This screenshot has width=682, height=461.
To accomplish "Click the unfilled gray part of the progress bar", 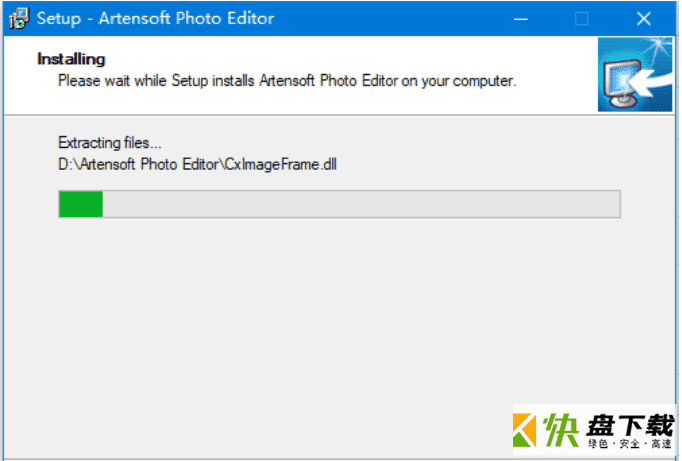I will point(361,204).
